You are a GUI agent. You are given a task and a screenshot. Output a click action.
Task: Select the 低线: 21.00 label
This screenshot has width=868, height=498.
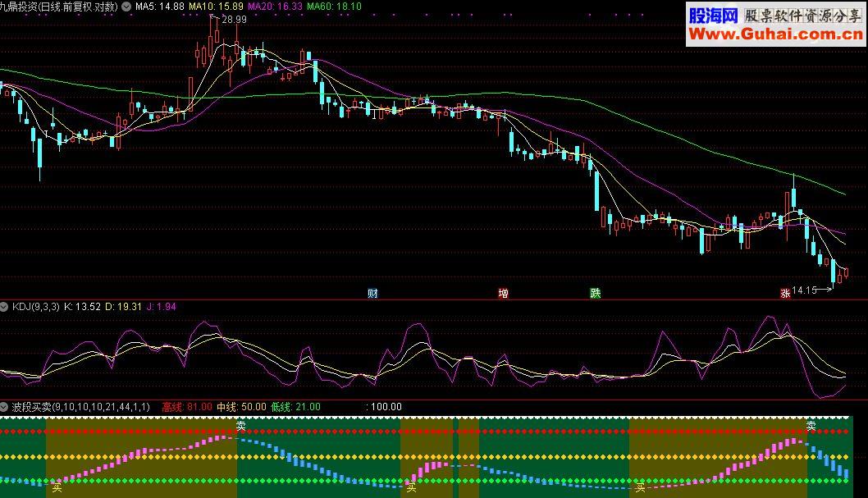point(295,407)
